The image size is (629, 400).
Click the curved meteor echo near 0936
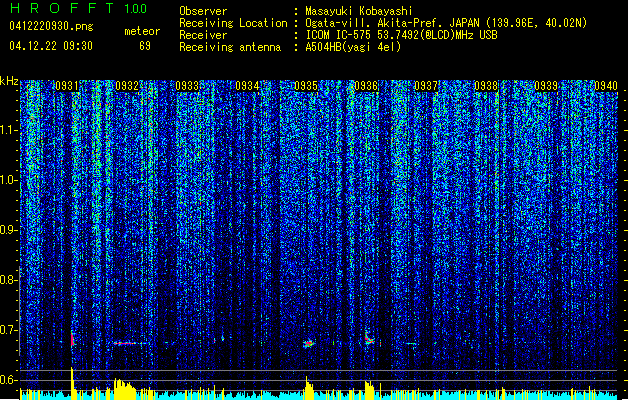point(369,339)
